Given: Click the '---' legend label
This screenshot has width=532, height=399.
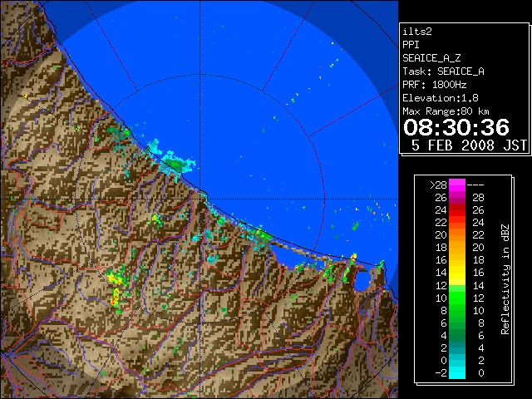Looking at the screenshot, I should (x=475, y=185).
